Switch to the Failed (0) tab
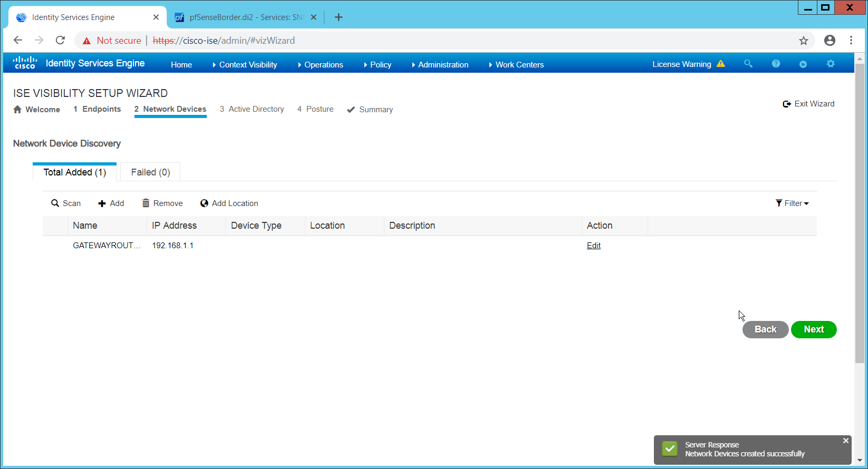This screenshot has width=868, height=469. [150, 172]
